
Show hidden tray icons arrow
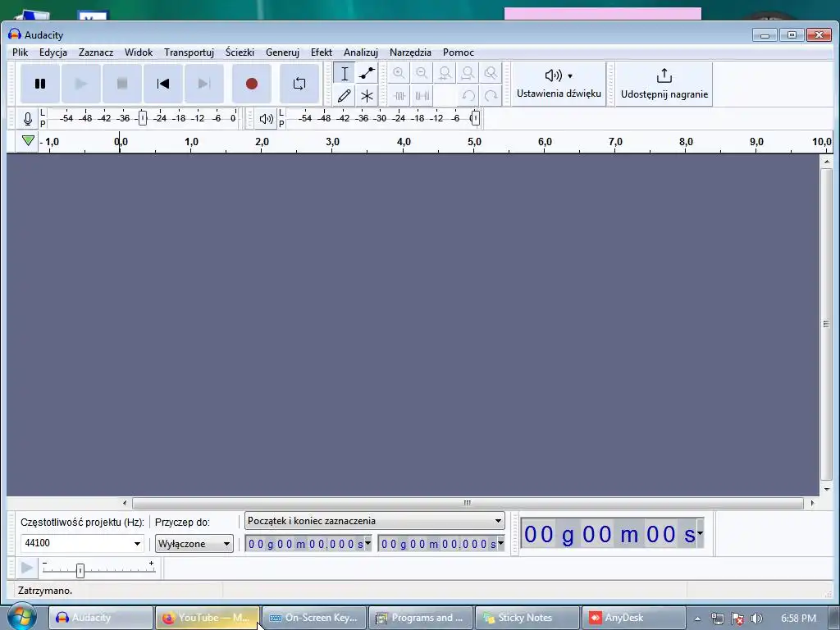click(697, 619)
